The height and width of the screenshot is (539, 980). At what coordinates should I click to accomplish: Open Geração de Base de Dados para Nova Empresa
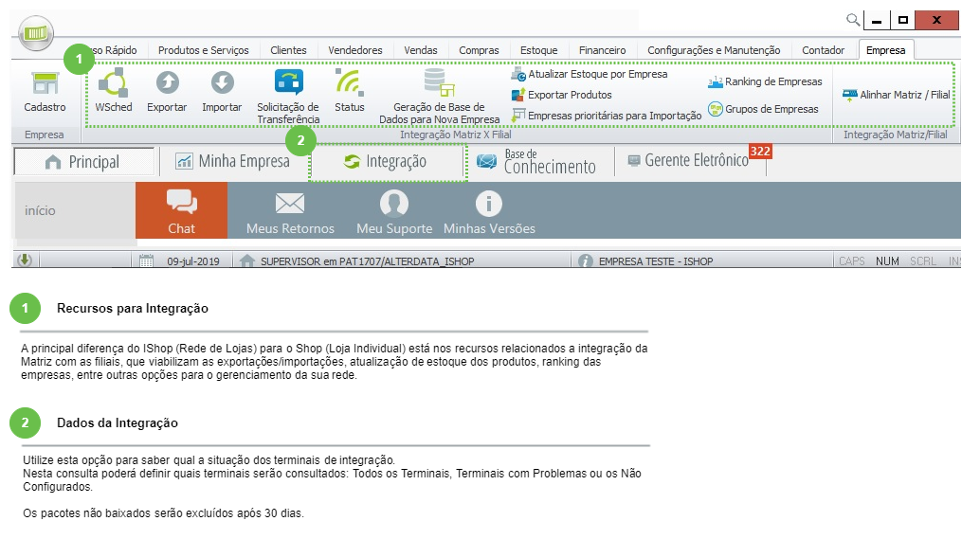[440, 97]
